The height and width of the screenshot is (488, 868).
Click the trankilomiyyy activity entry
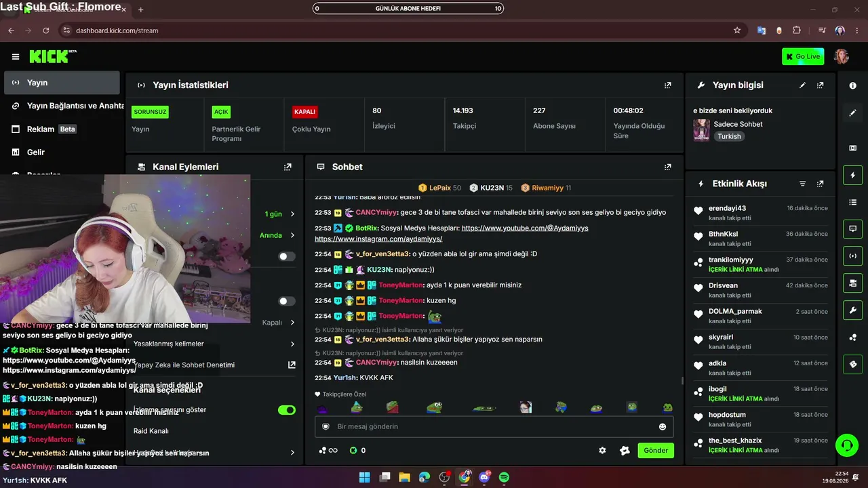pos(760,264)
